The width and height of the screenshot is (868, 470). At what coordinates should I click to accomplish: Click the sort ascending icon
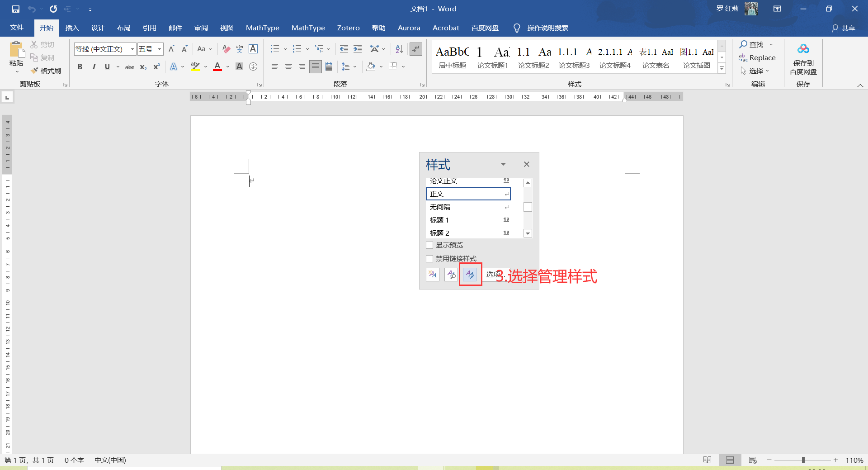tap(398, 49)
